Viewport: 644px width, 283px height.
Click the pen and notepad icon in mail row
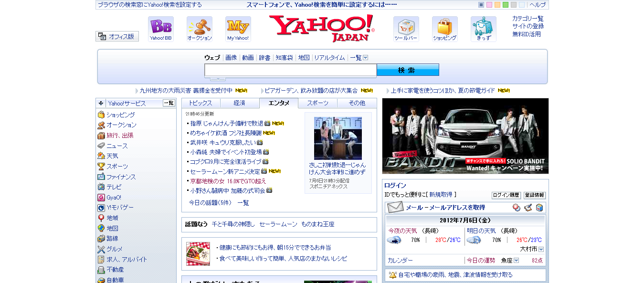tap(528, 208)
